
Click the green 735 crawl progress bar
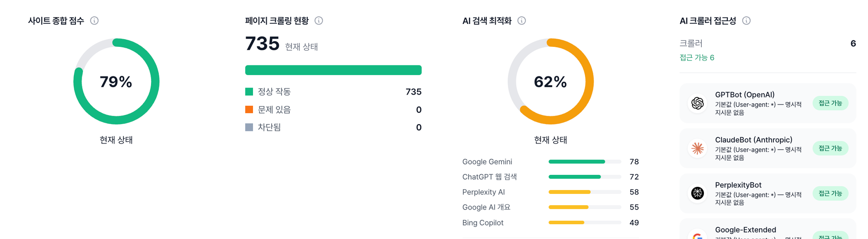tap(333, 70)
